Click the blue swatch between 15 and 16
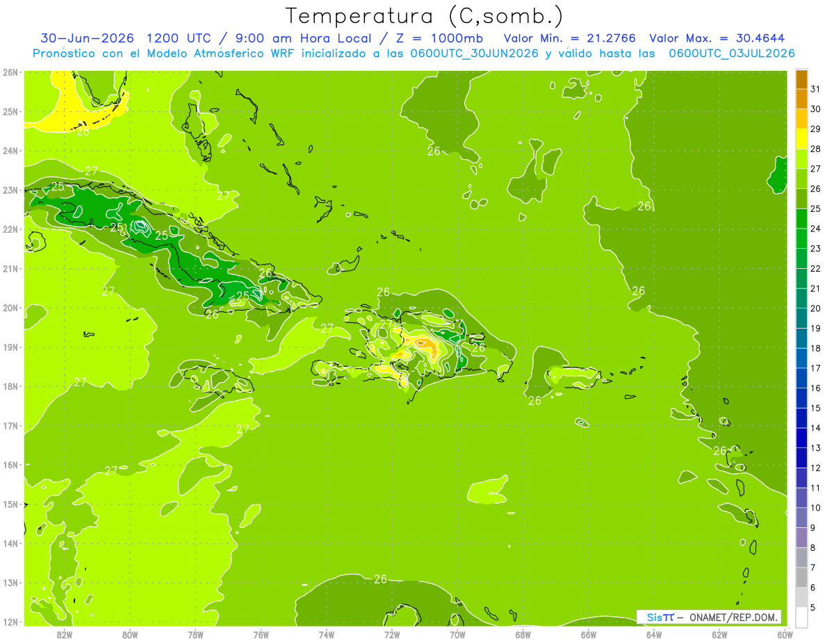Screen dimensions: 834x644 click(801, 398)
